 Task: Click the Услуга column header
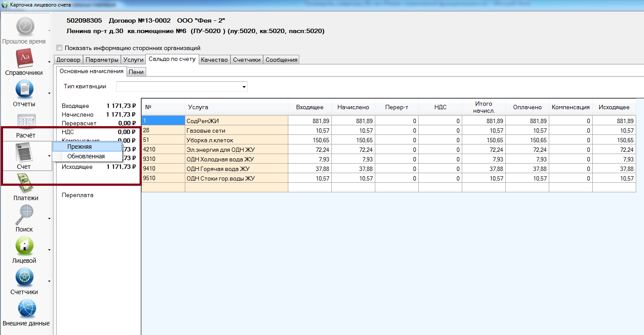point(198,107)
